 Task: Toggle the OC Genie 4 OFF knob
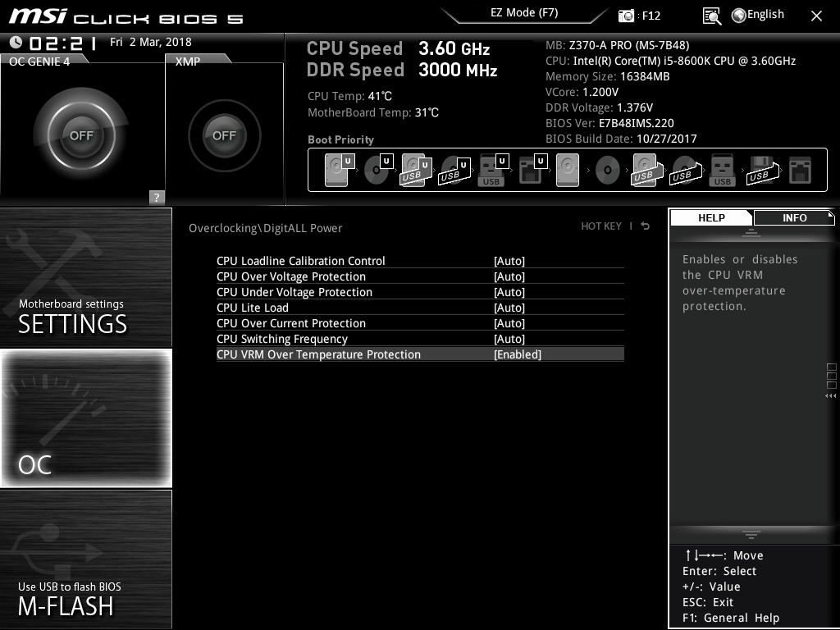pyautogui.click(x=81, y=135)
